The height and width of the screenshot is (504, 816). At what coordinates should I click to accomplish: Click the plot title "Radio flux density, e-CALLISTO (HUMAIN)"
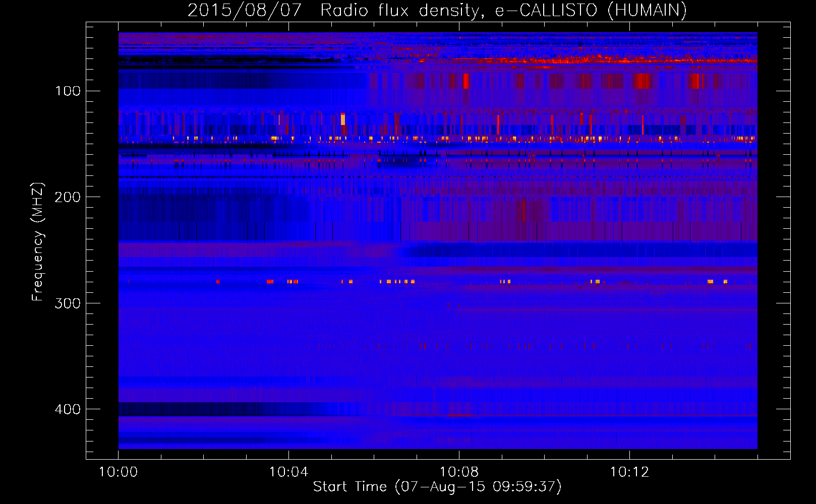click(503, 10)
